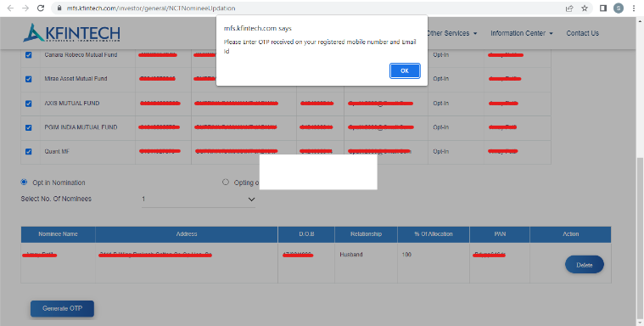The width and height of the screenshot is (644, 326).
Task: Click the padlock site info icon
Action: click(x=60, y=8)
